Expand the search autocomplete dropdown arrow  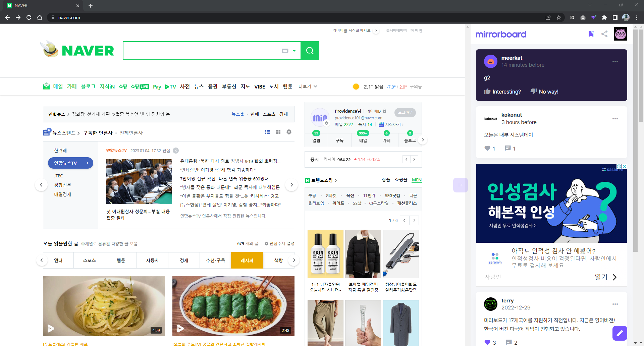tap(294, 51)
